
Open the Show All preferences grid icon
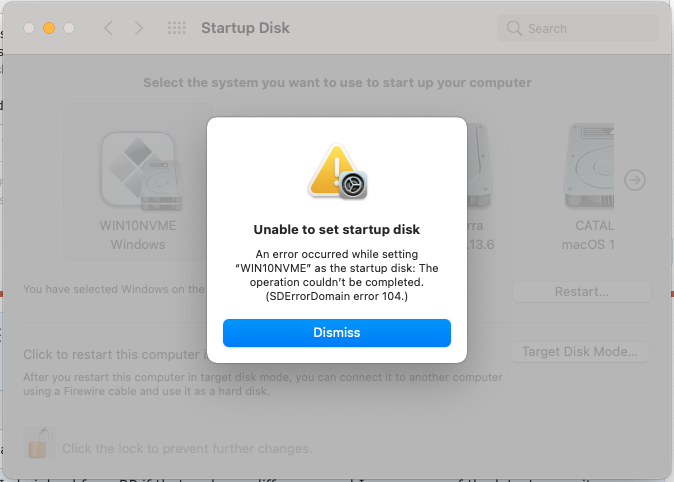(x=177, y=28)
